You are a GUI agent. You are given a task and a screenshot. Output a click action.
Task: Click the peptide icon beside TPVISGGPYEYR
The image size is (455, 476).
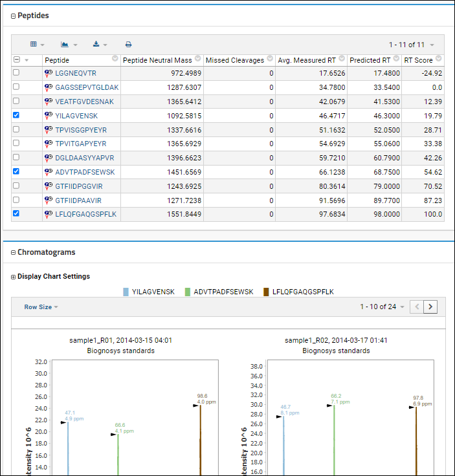click(49, 130)
